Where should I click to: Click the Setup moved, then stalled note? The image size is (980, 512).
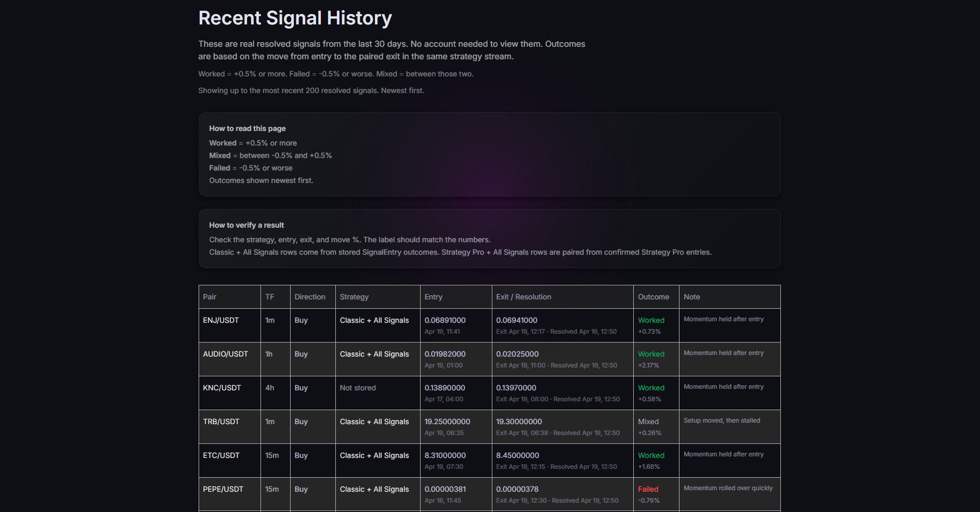pyautogui.click(x=722, y=421)
